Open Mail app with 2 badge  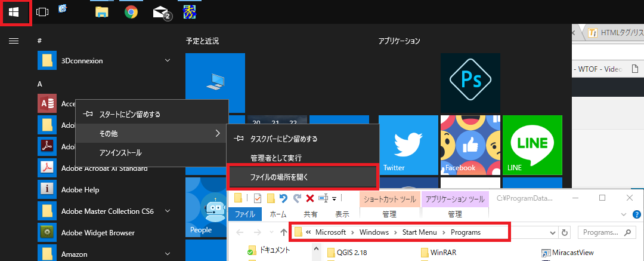coord(162,13)
